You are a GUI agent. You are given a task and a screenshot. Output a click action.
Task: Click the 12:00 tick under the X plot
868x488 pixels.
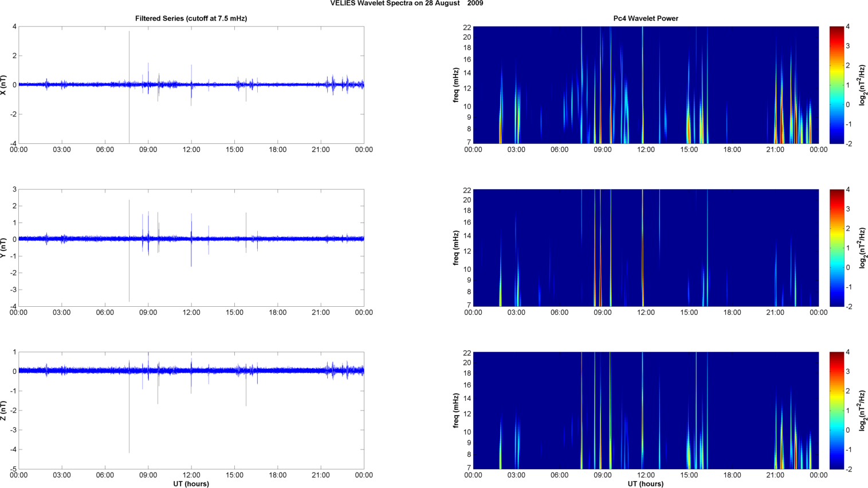tap(191, 150)
